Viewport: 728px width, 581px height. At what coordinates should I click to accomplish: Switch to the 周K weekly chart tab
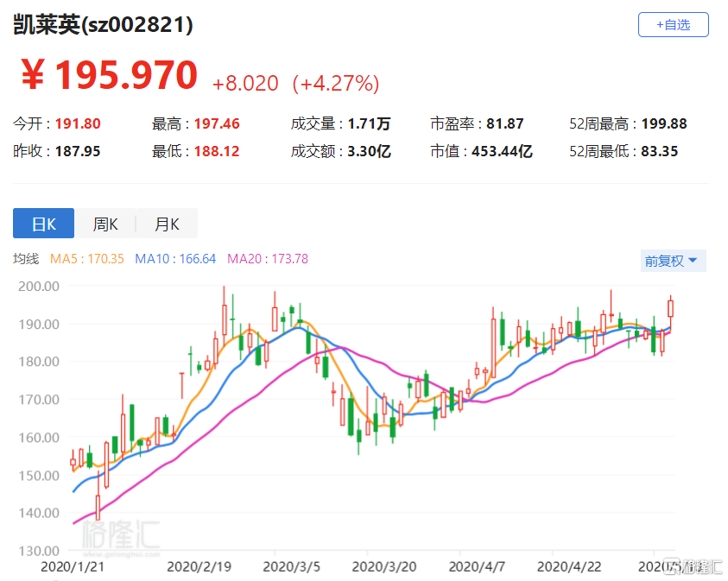point(105,224)
